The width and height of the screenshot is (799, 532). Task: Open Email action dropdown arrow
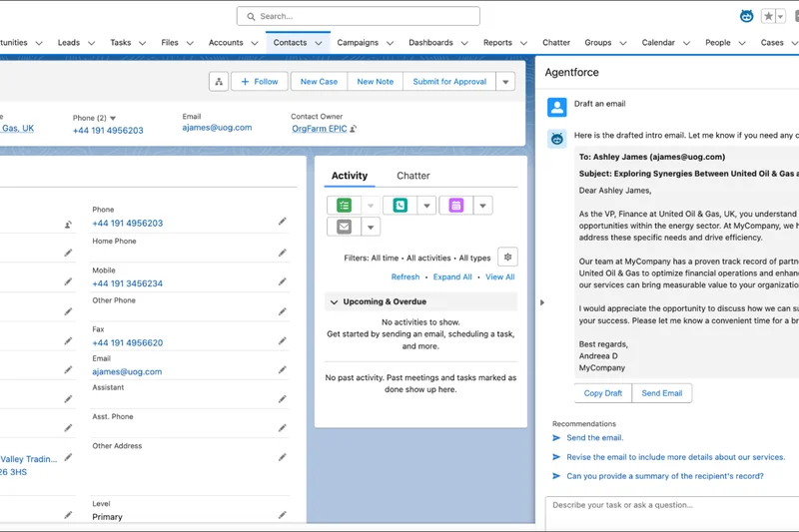coord(371,227)
